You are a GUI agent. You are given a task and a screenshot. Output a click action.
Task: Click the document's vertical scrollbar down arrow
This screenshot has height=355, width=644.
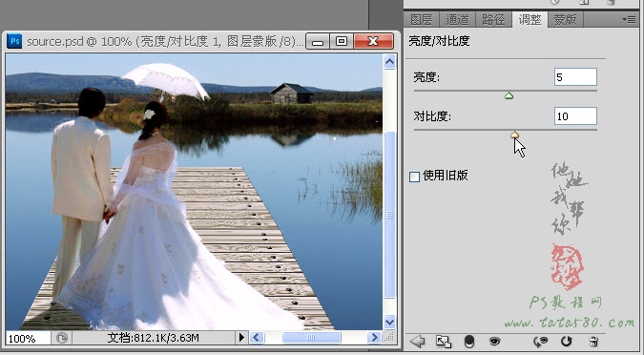point(389,323)
